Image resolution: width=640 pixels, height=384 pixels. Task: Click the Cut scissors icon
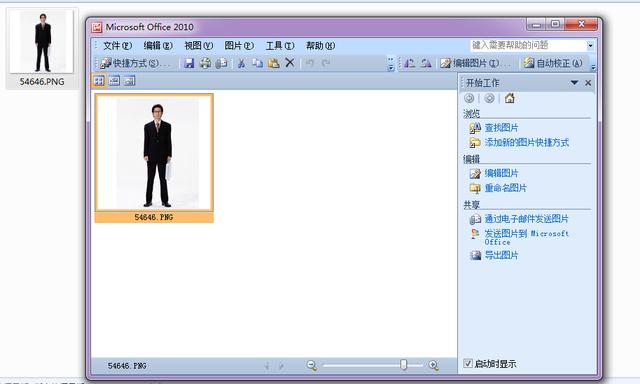[241, 63]
